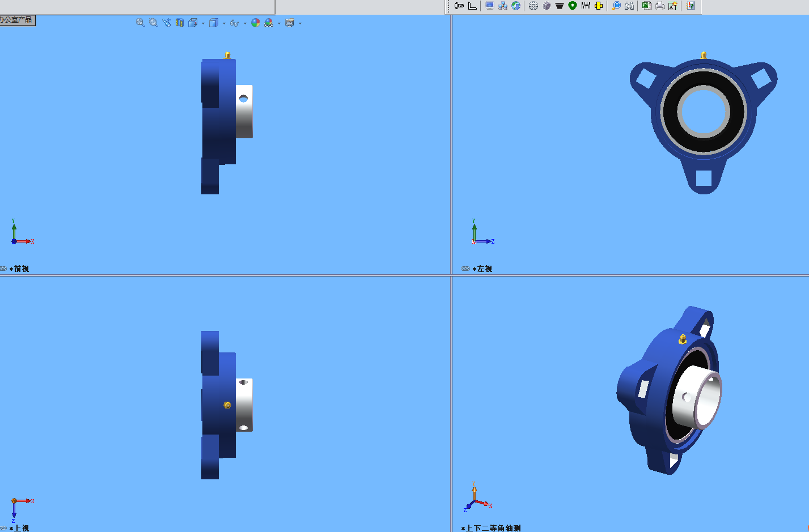809x532 pixels.
Task: Click the coordinate triad in isometric view
Action: (x=477, y=497)
